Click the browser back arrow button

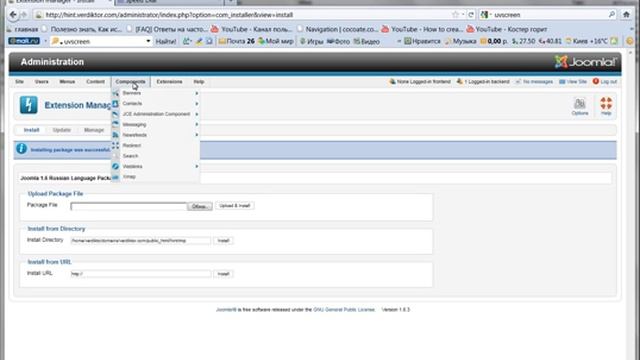click(13, 15)
